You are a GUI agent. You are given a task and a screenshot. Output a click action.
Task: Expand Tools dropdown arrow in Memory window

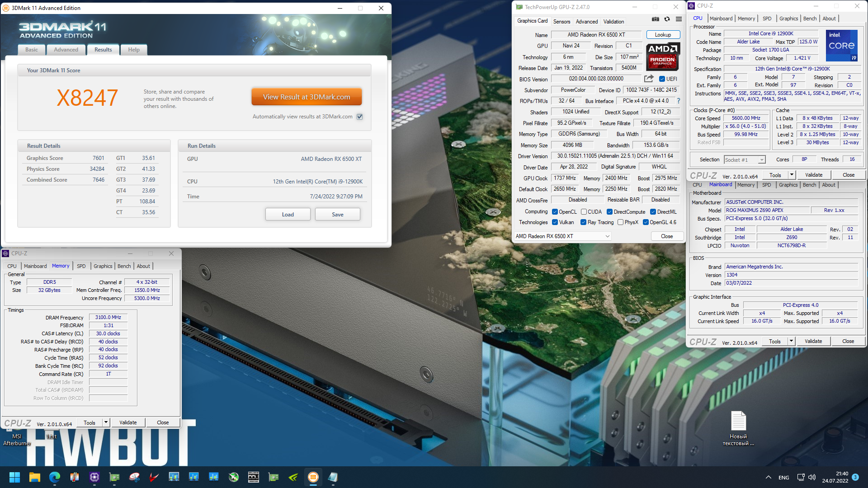pyautogui.click(x=106, y=422)
